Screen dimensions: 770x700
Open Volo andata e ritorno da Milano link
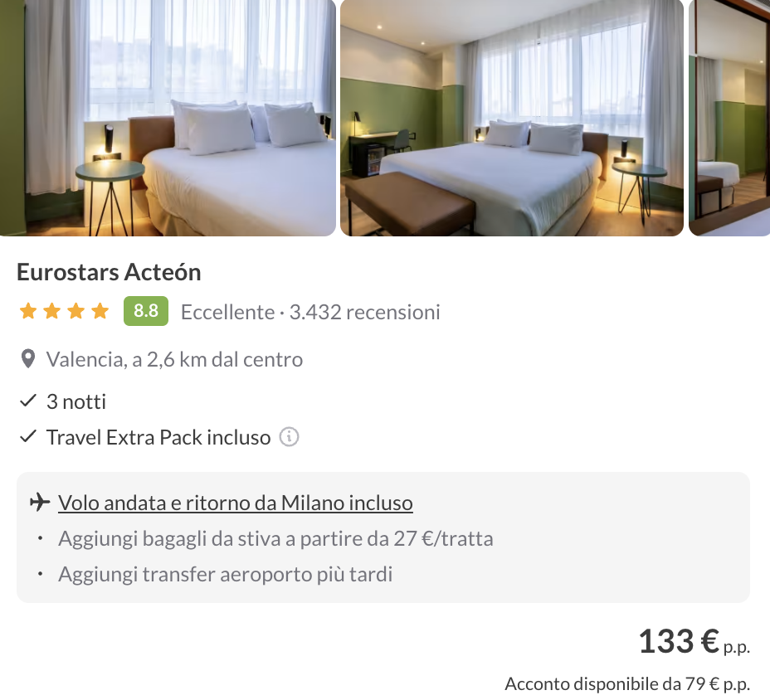235,503
